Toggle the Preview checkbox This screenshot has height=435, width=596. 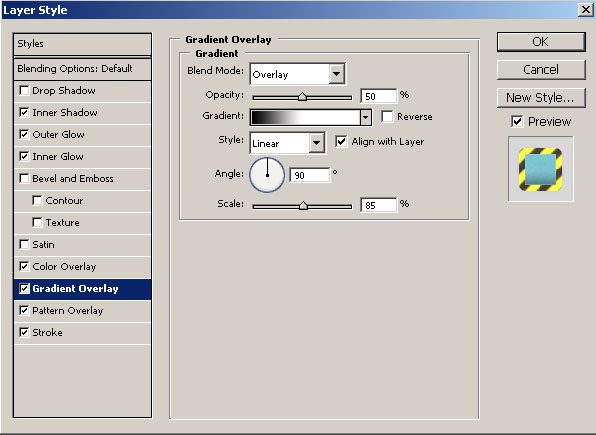(x=517, y=121)
